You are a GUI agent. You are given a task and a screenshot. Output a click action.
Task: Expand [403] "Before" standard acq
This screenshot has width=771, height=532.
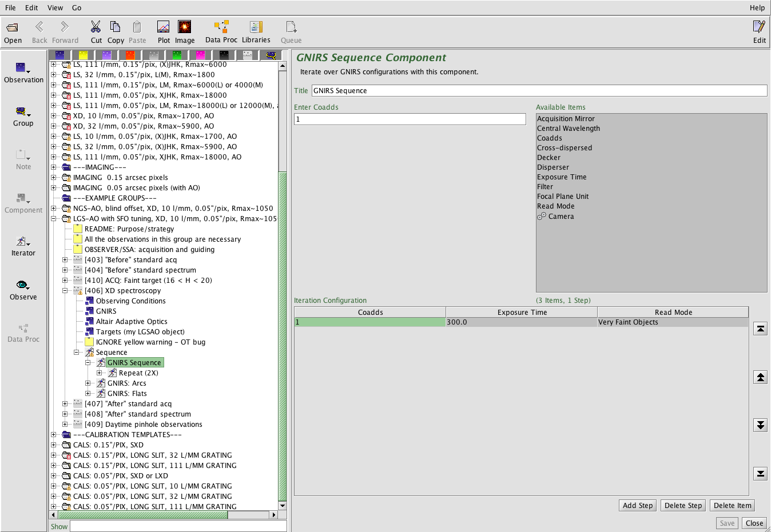pos(65,260)
